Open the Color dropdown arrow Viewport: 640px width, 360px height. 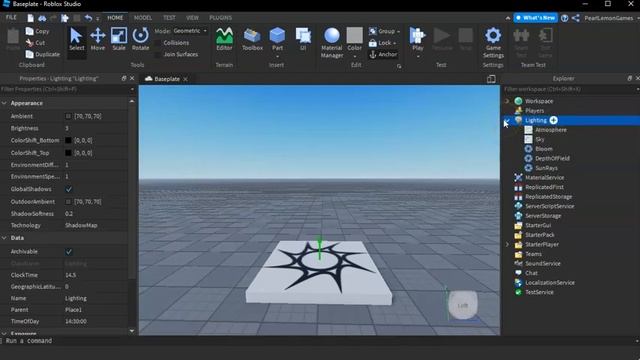coord(354,56)
